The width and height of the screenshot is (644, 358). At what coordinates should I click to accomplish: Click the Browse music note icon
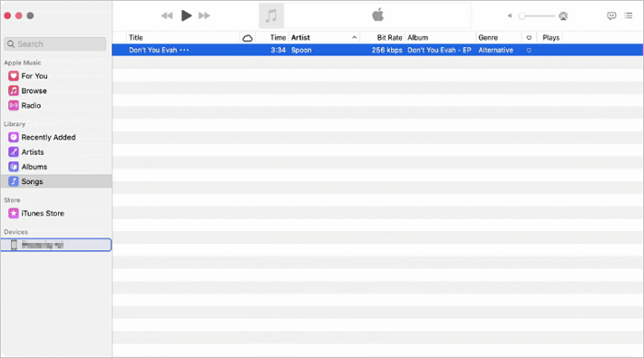click(x=14, y=91)
